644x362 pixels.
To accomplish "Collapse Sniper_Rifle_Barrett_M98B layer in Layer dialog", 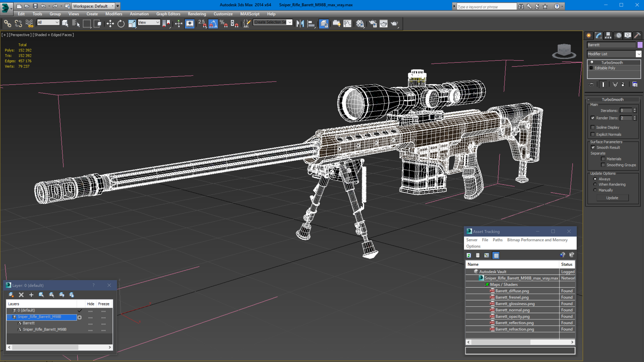I will point(9,317).
